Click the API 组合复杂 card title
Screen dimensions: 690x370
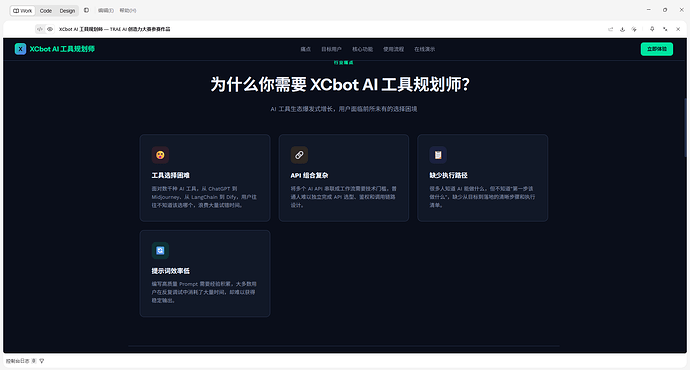click(x=309, y=175)
